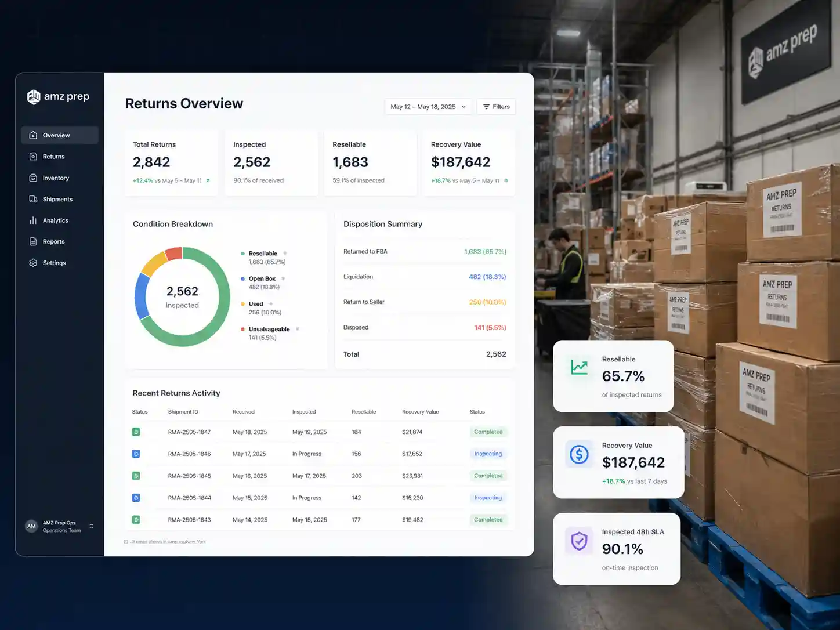Screen dimensions: 840x630
Task: Click the green status icon for RMA-2505-1847
Action: coord(136,432)
